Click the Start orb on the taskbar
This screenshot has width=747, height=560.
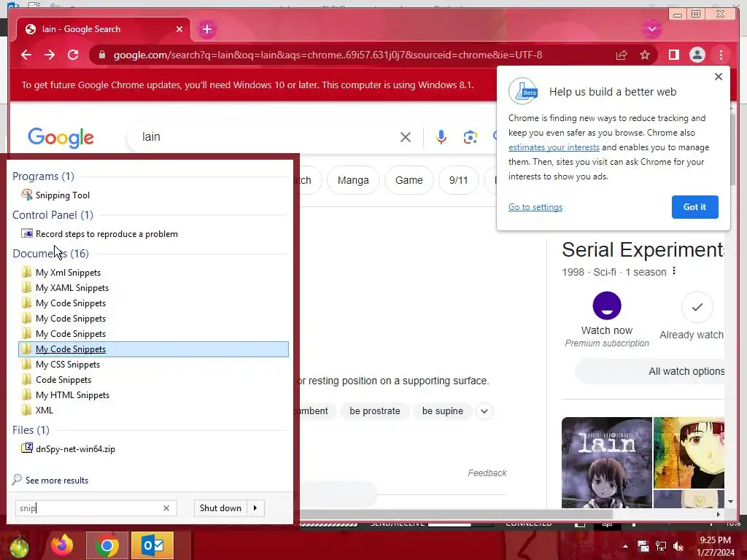pyautogui.click(x=18, y=545)
